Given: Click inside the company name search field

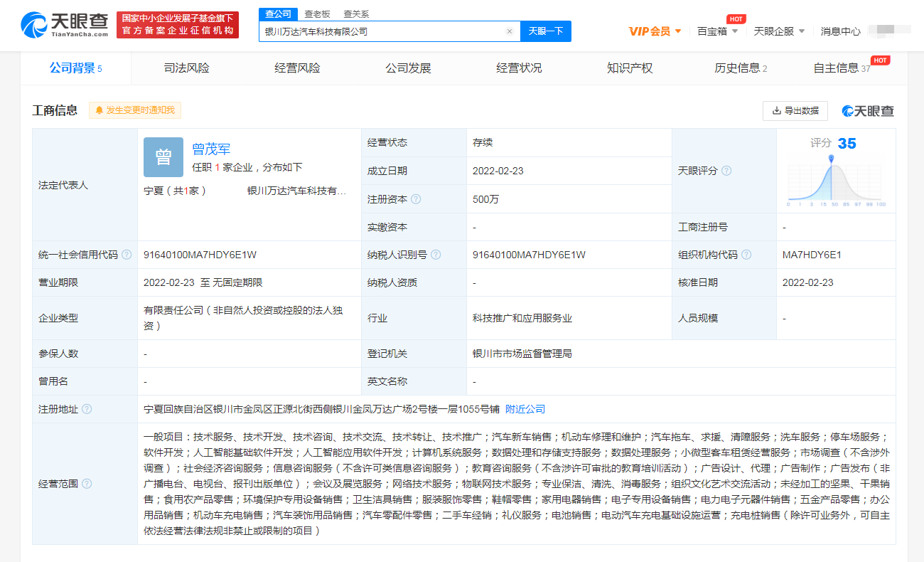Looking at the screenshot, I should pyautogui.click(x=384, y=31).
